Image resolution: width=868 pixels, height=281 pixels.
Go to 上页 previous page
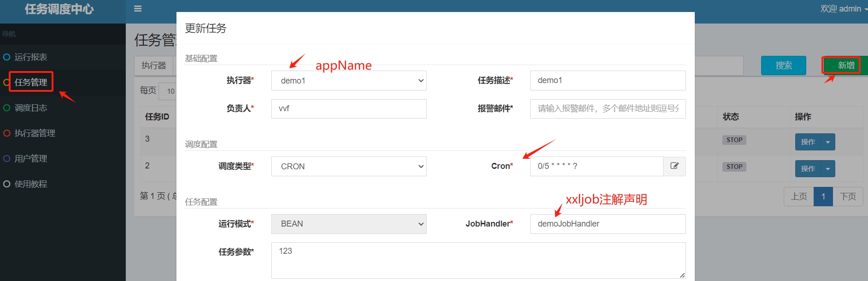(x=799, y=197)
